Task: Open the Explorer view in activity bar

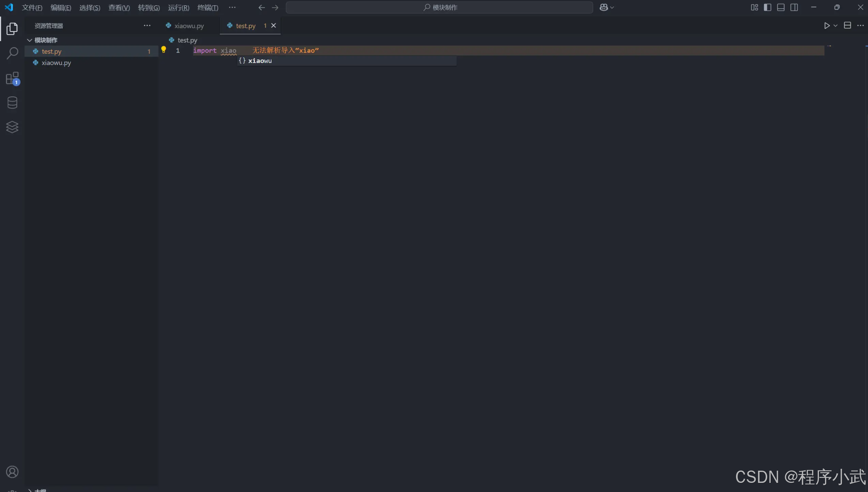Action: 12,29
